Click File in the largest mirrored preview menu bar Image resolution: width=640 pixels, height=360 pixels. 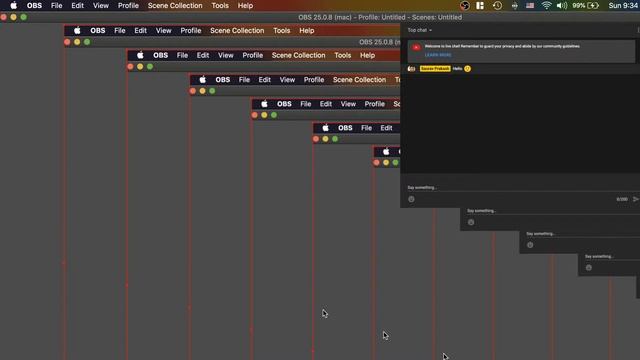pyautogui.click(x=120, y=31)
